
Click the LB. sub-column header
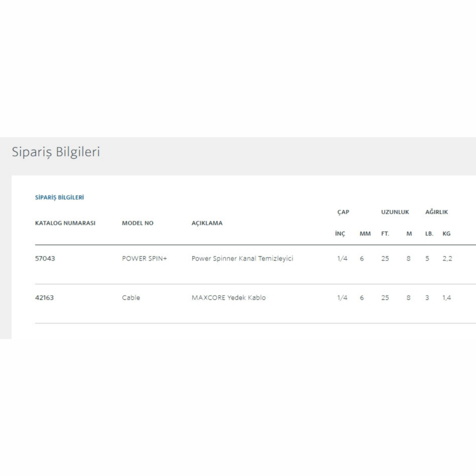(x=429, y=234)
